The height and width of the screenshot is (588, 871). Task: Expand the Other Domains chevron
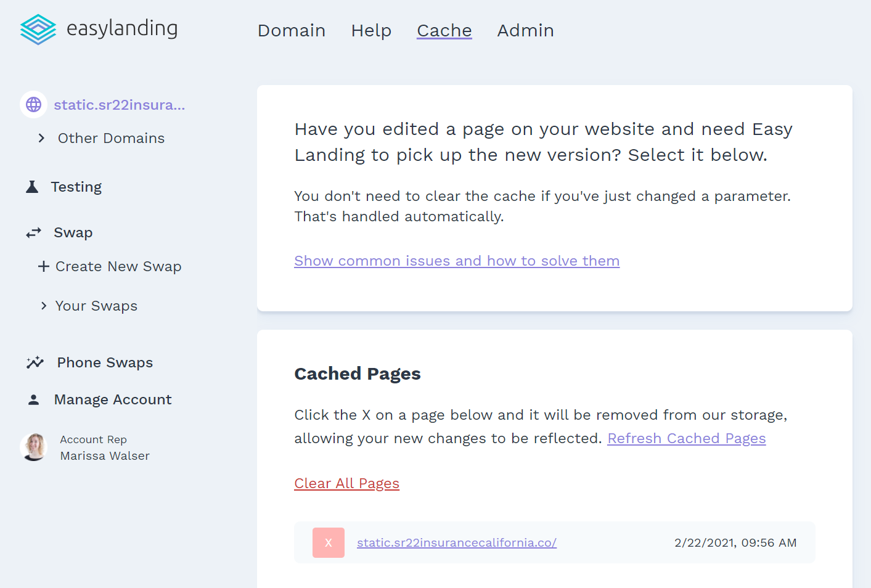click(x=41, y=138)
